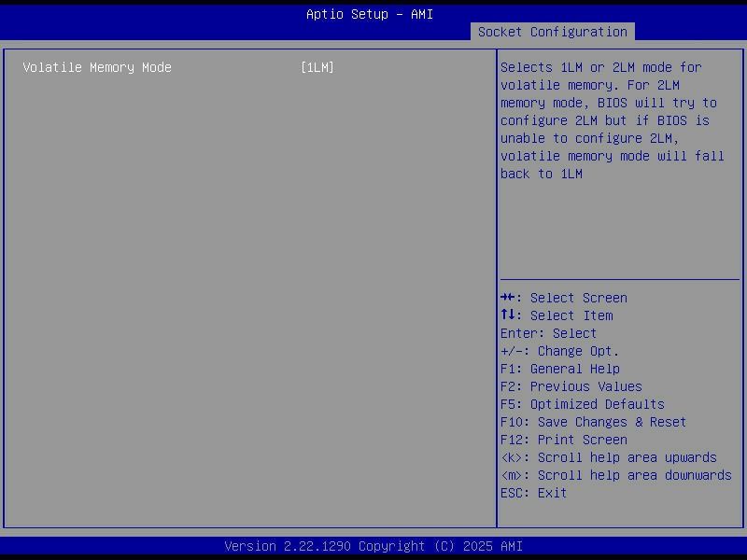
Task: Open the [1LM] option value
Action: tap(317, 67)
